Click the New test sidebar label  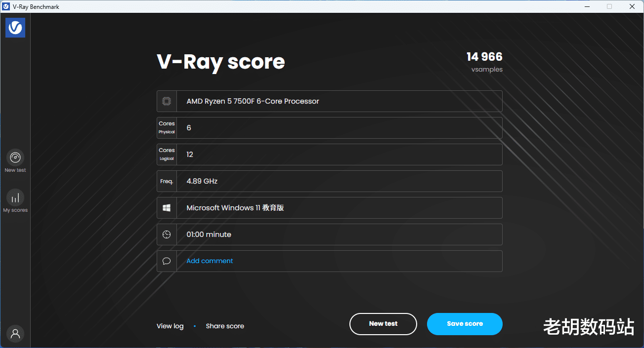[15, 170]
